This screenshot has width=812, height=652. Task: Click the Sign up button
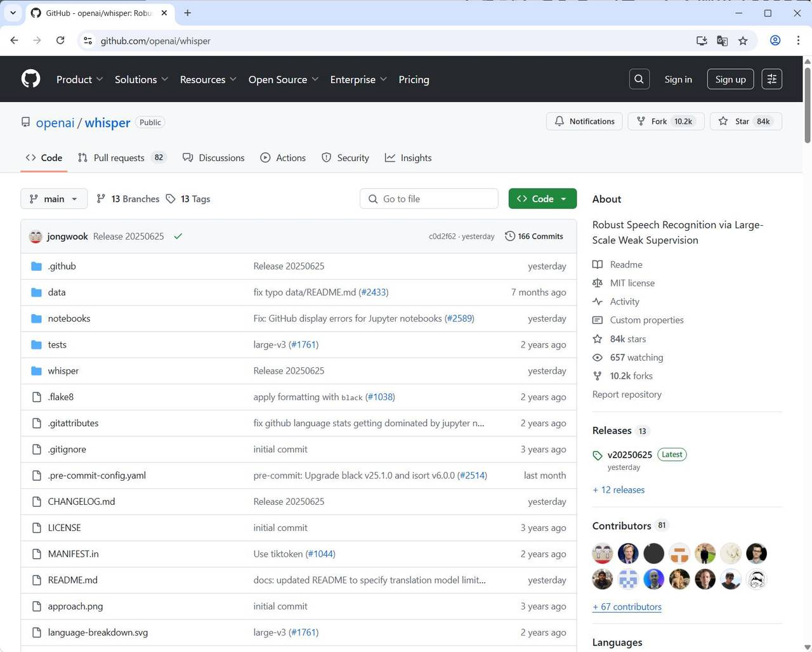point(730,79)
